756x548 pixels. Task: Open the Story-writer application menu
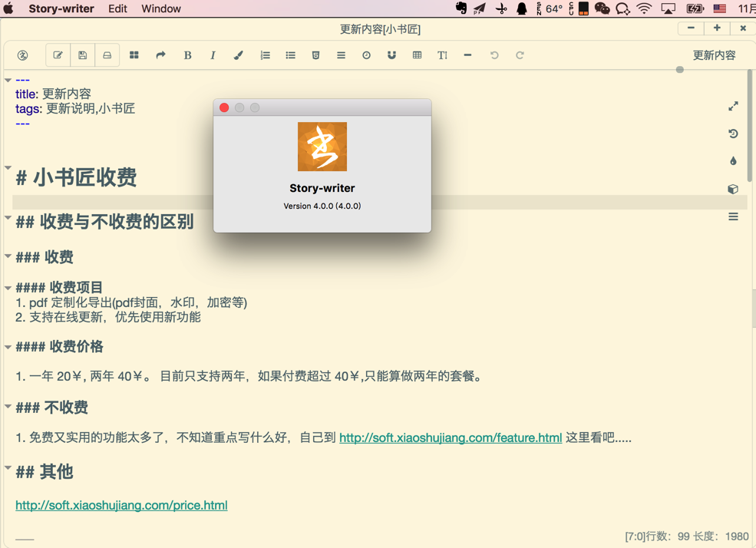(x=61, y=8)
